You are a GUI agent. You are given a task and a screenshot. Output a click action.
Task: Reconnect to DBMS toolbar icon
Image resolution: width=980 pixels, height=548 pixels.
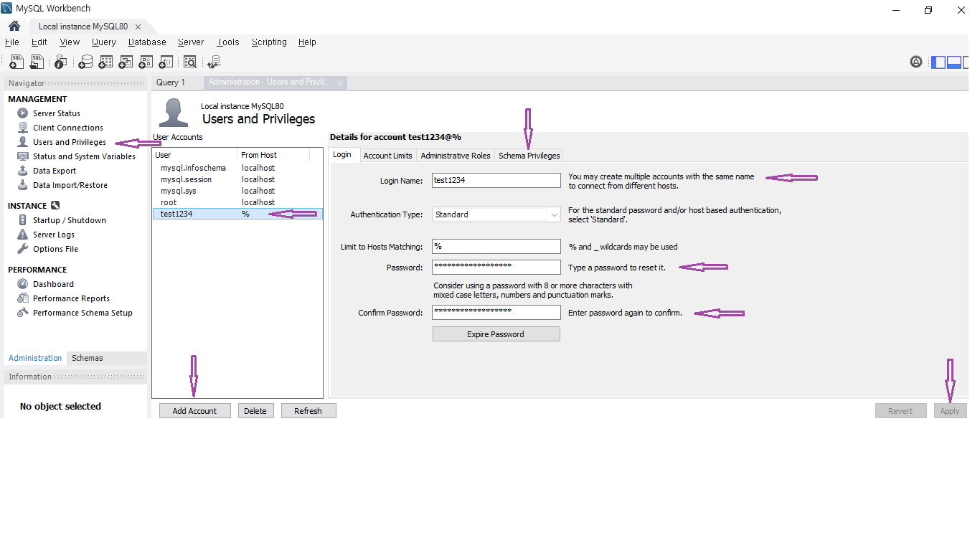213,62
